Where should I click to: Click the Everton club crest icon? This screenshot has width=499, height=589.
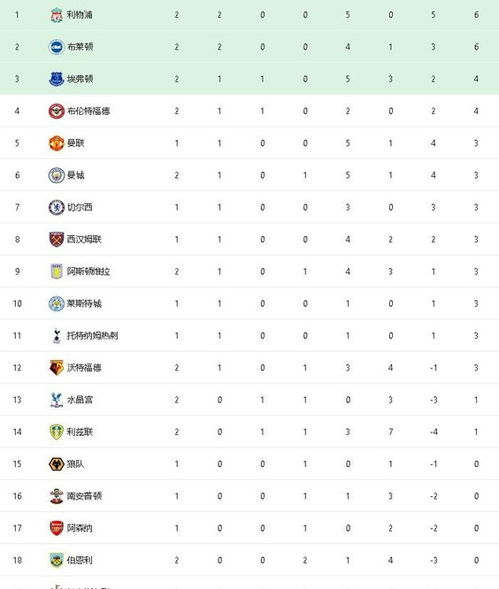[56, 79]
